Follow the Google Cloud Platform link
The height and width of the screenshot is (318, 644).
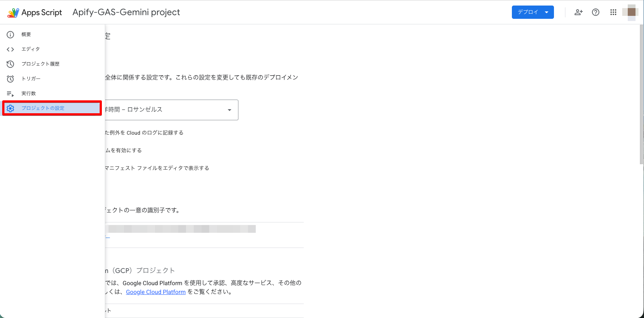156,292
